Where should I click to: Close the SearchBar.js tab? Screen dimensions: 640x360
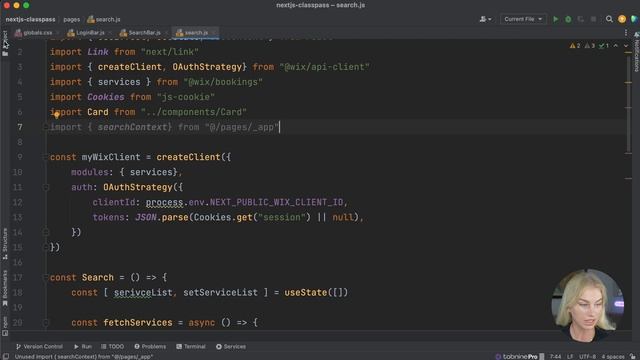click(x=166, y=33)
